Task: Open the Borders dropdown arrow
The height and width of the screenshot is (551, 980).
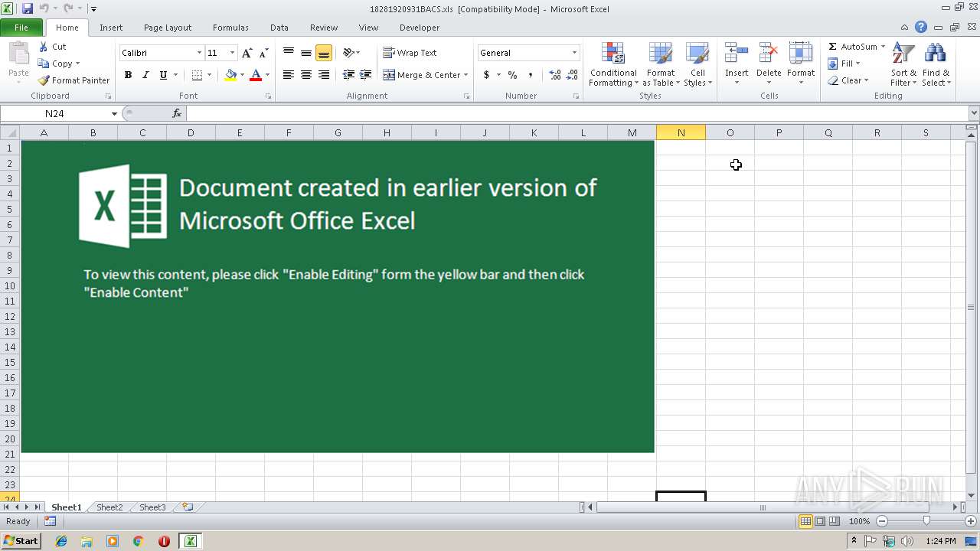Action: pos(210,75)
